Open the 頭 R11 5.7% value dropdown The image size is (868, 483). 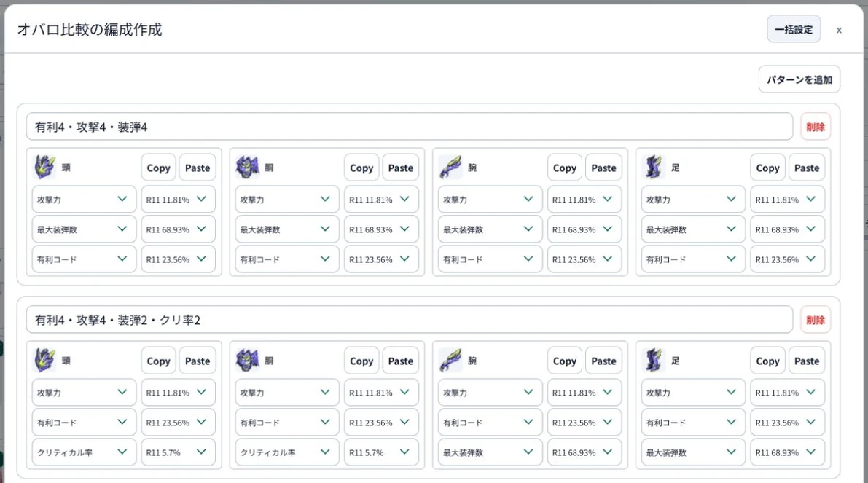(178, 452)
